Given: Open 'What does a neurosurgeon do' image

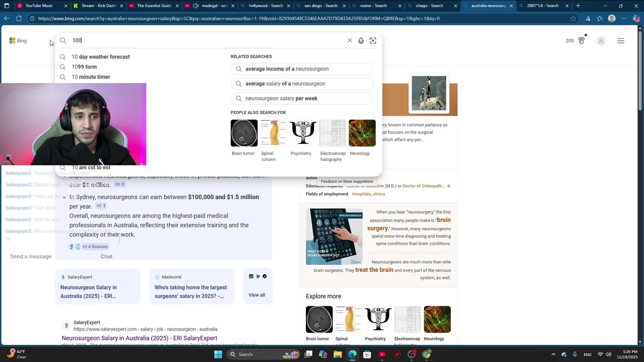Looking at the screenshot, I should (x=334, y=237).
